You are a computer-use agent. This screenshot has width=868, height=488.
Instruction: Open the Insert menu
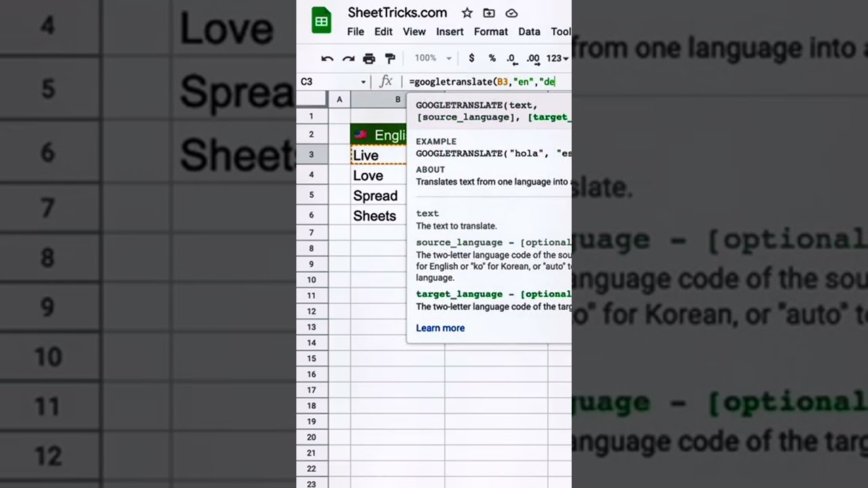click(450, 32)
